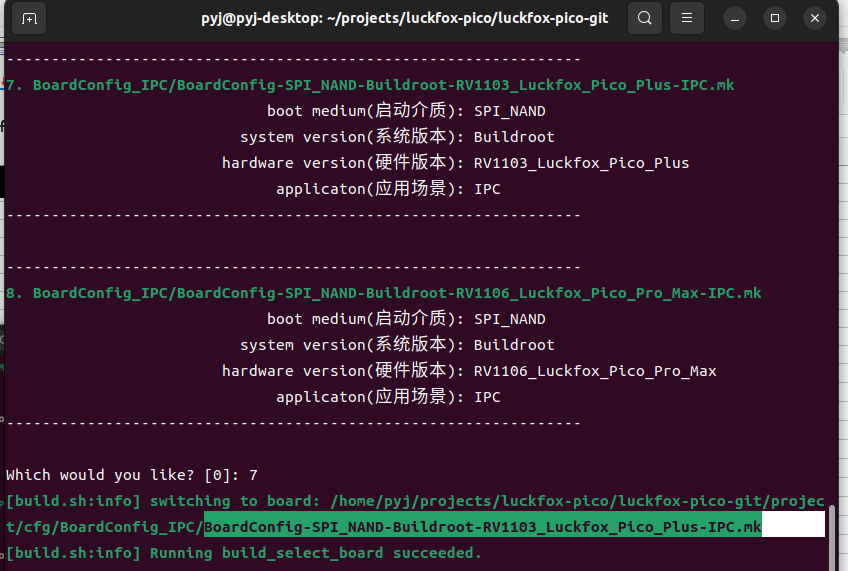848x571 pixels.
Task: Close the terminal window
Action: pos(815,18)
